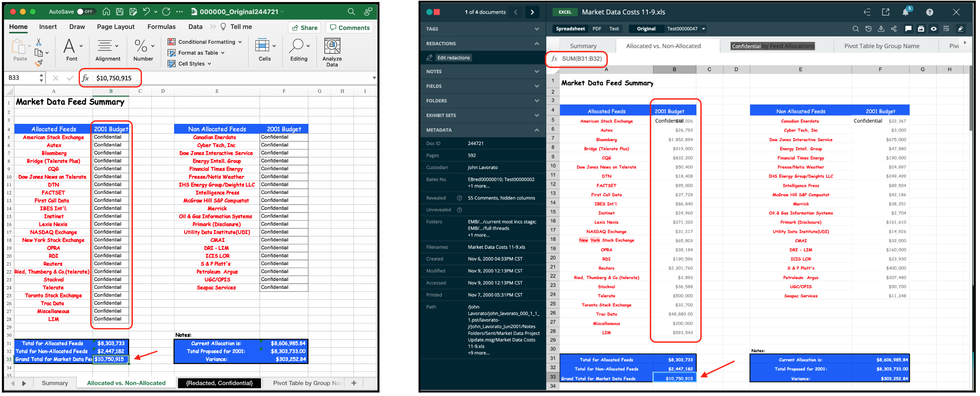The height and width of the screenshot is (396, 980).
Task: Open the Page Layout ribbon tab
Action: (116, 27)
